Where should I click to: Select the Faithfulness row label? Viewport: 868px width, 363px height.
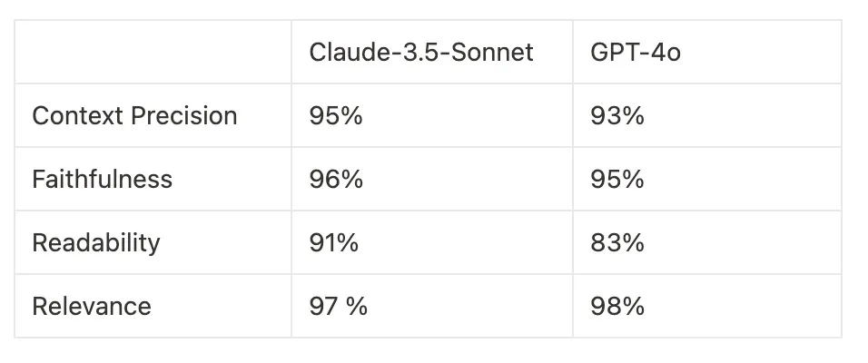[x=102, y=180]
